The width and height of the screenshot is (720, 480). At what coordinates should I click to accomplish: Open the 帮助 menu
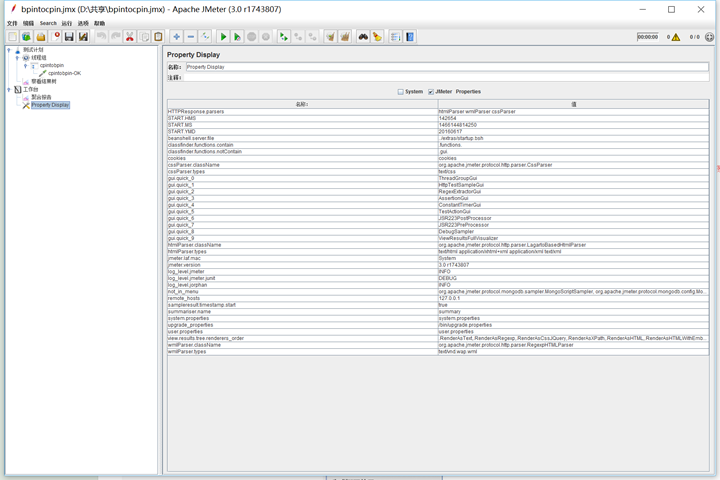[100, 23]
